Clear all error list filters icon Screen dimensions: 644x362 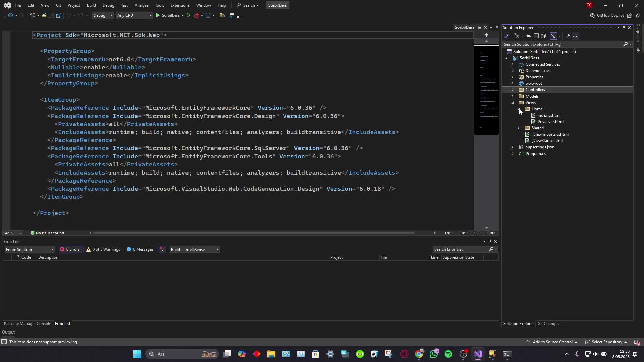coord(162,249)
